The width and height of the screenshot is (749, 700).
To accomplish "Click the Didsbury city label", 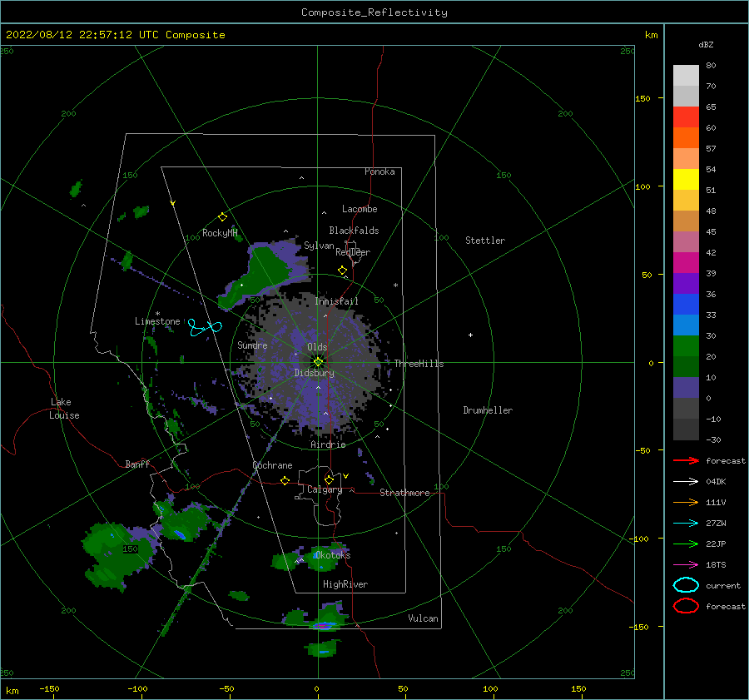I will coord(315,373).
